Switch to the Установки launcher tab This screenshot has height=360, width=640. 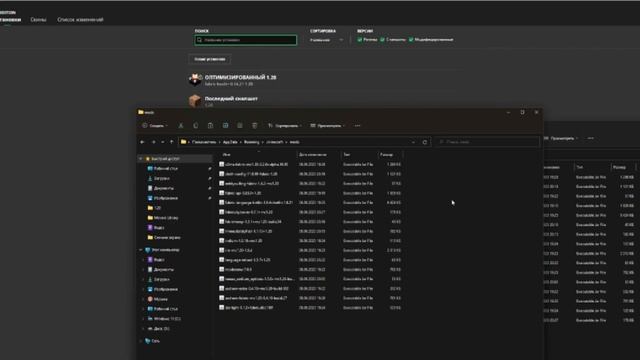10,20
